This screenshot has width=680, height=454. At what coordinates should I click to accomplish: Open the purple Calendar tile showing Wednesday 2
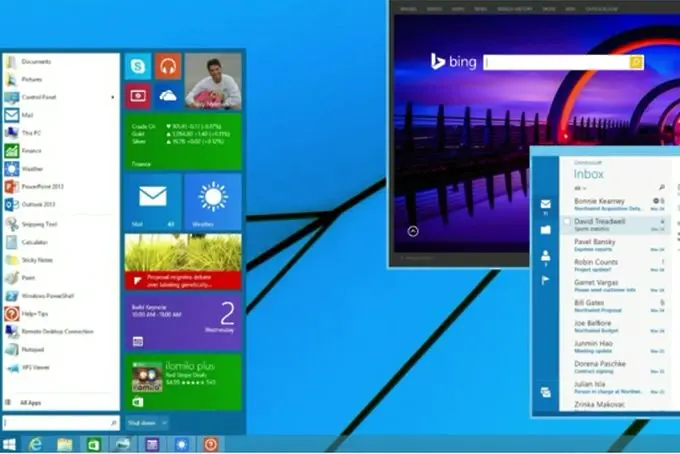coord(183,323)
